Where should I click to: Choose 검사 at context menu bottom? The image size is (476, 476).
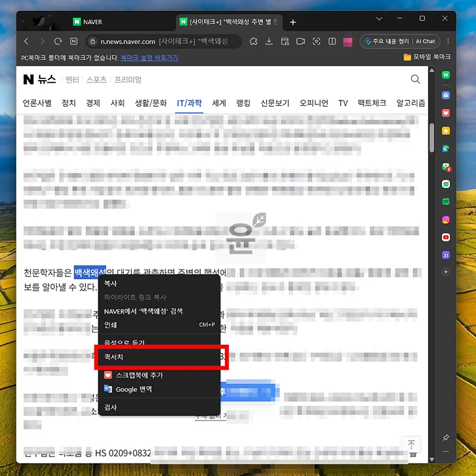[x=158, y=408]
